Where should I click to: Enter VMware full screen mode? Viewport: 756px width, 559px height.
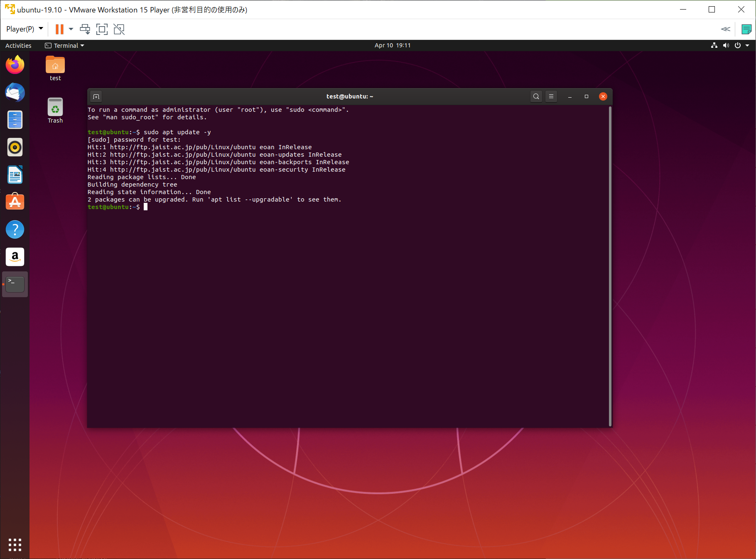click(x=102, y=29)
